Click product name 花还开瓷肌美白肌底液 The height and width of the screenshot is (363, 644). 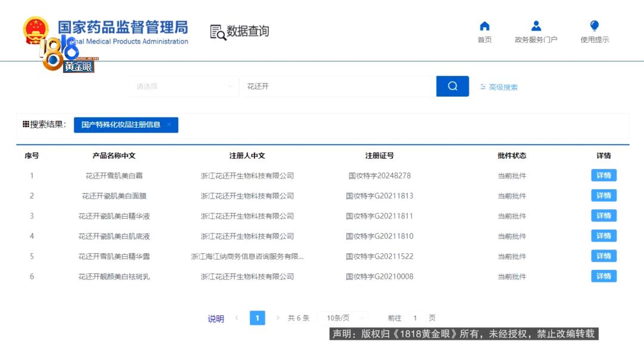click(x=114, y=236)
